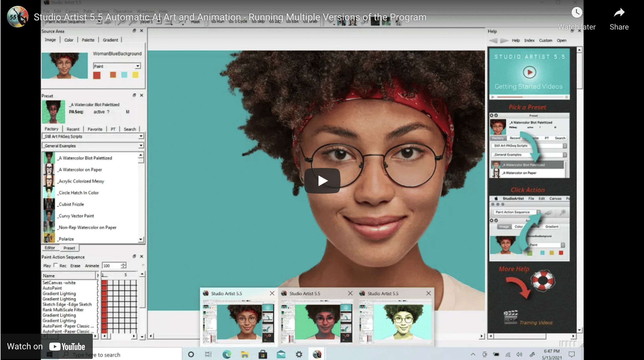Close the first Studio Artist 5.5 preview
The image size is (644, 360).
[272, 293]
